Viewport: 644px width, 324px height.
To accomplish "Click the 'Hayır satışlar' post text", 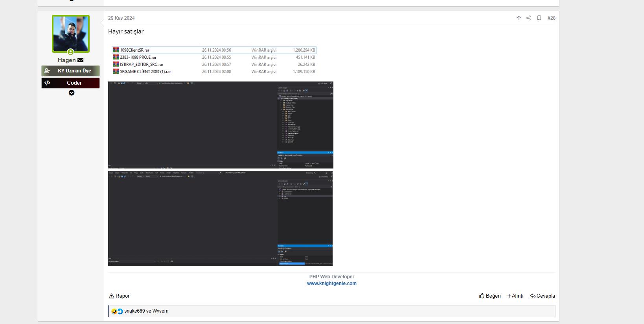I will 126,31.
